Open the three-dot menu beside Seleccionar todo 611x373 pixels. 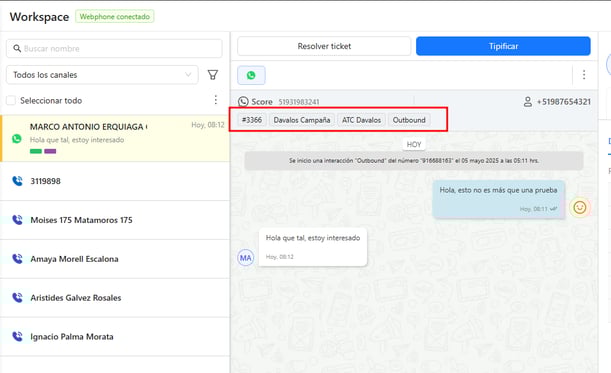[215, 100]
